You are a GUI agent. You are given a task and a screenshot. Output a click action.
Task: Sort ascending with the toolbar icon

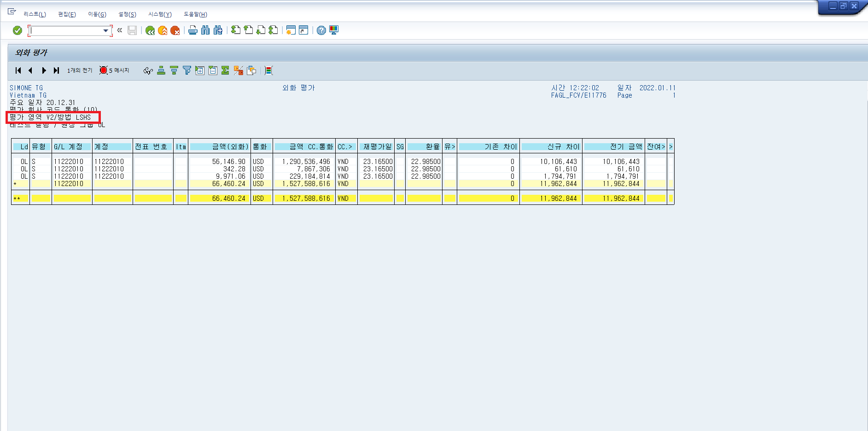tap(161, 70)
